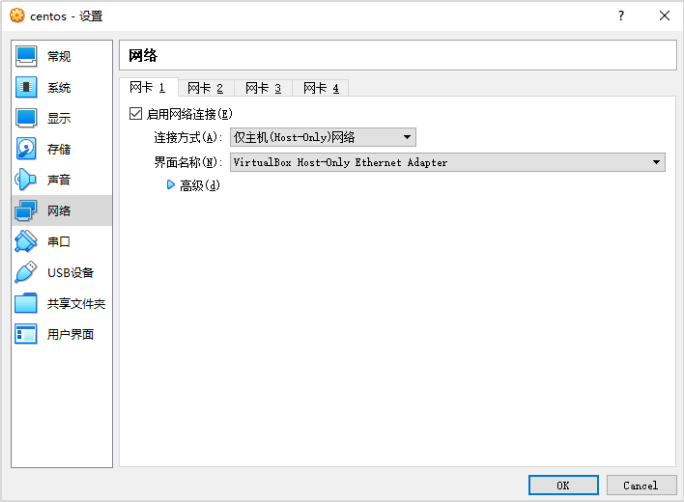Screen dimensions: 684x502
Task: Click the 共享文件夹 label in sidebar
Action: click(76, 304)
